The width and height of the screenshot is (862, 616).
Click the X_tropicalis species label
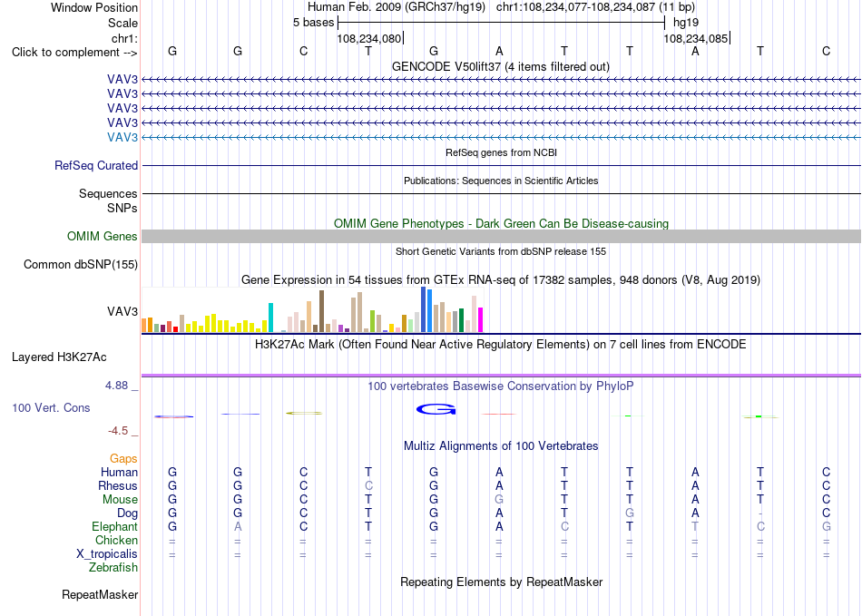pyautogui.click(x=107, y=554)
